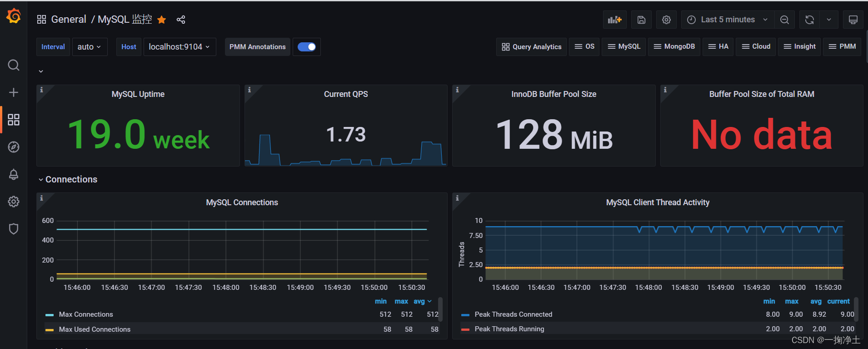
Task: Sort connections legend by avg
Action: [x=422, y=301]
